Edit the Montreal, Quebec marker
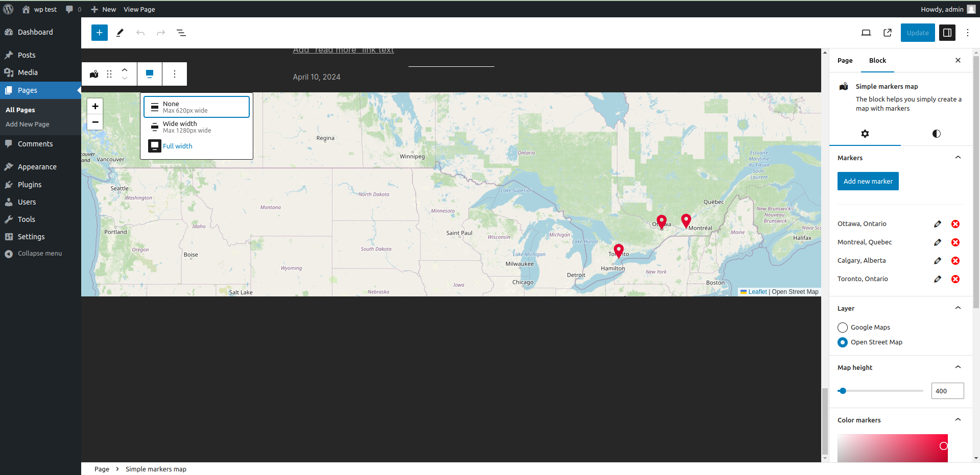The width and height of the screenshot is (980, 475). pyautogui.click(x=938, y=242)
